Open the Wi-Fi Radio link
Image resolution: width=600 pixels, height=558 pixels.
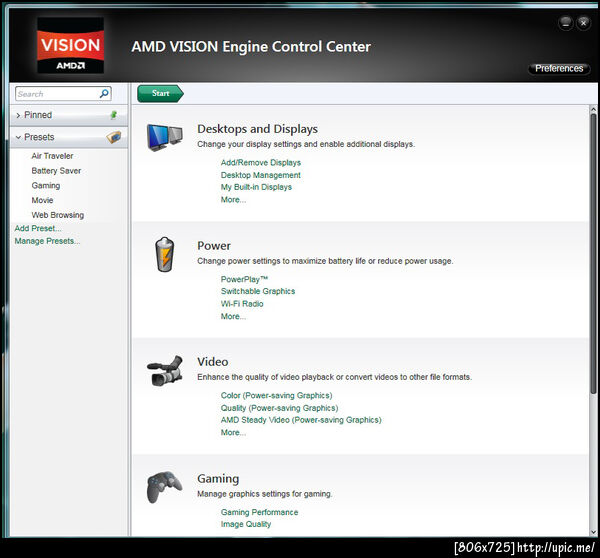242,304
